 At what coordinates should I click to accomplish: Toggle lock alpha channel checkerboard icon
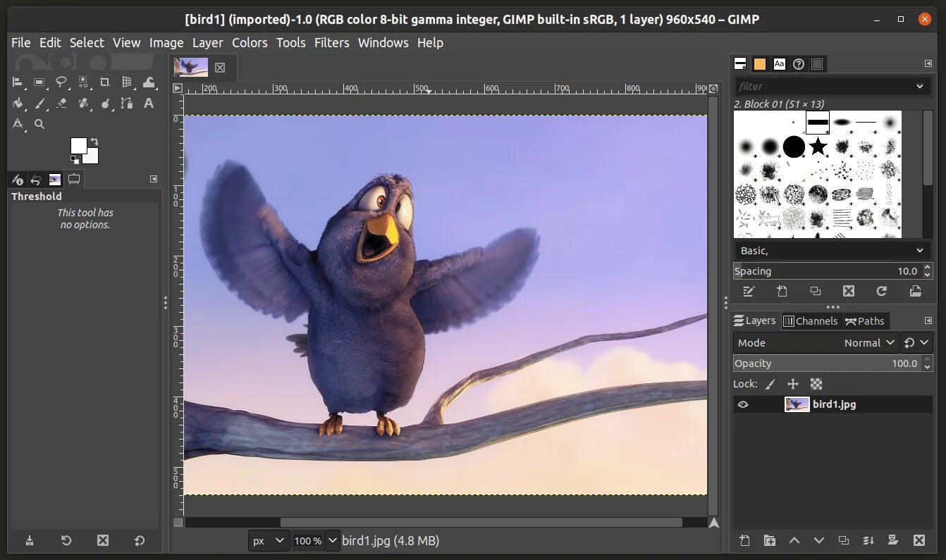coord(816,384)
